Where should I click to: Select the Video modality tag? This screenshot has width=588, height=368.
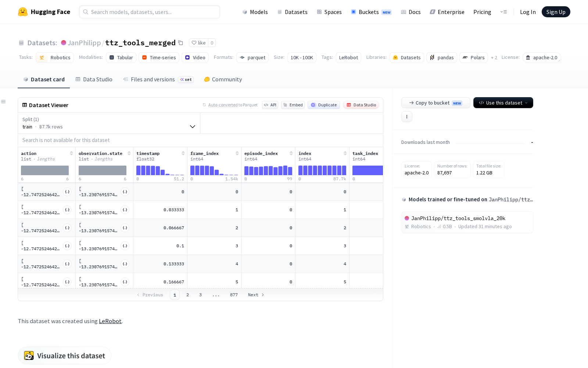(x=195, y=57)
